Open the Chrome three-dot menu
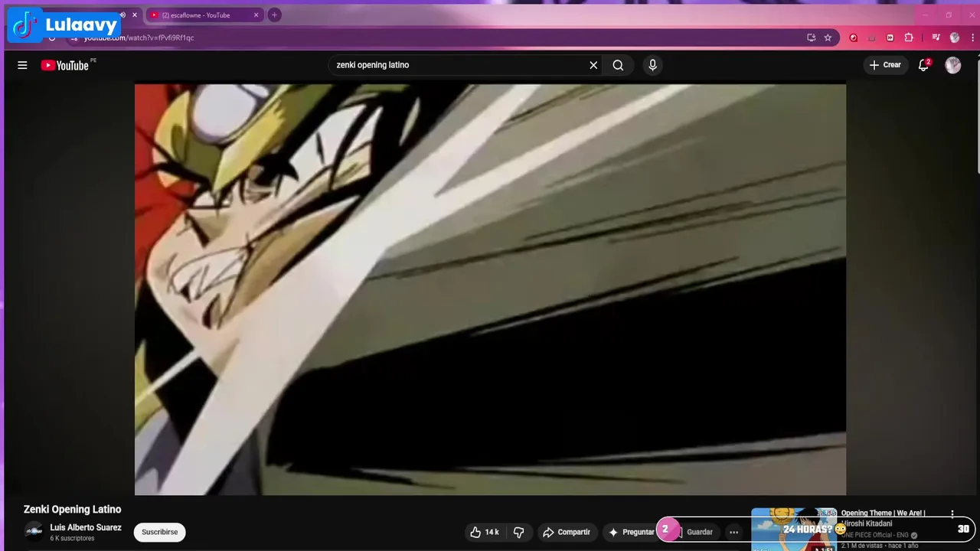 point(972,37)
